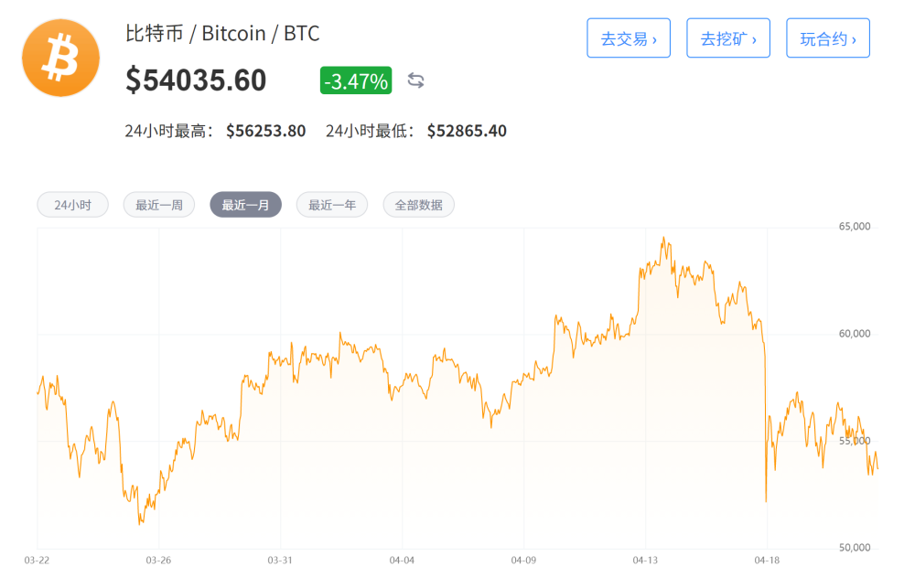Switch chart to 24小时 view

(x=71, y=204)
